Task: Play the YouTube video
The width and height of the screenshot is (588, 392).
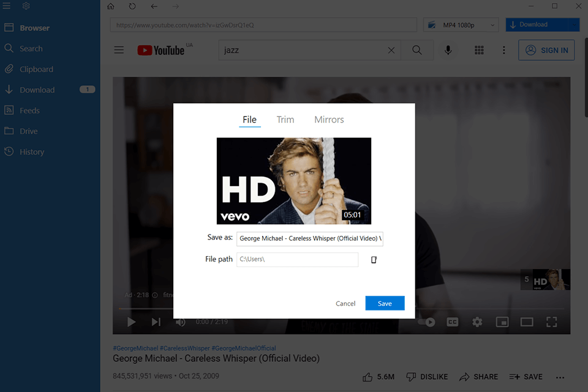Action: point(131,322)
